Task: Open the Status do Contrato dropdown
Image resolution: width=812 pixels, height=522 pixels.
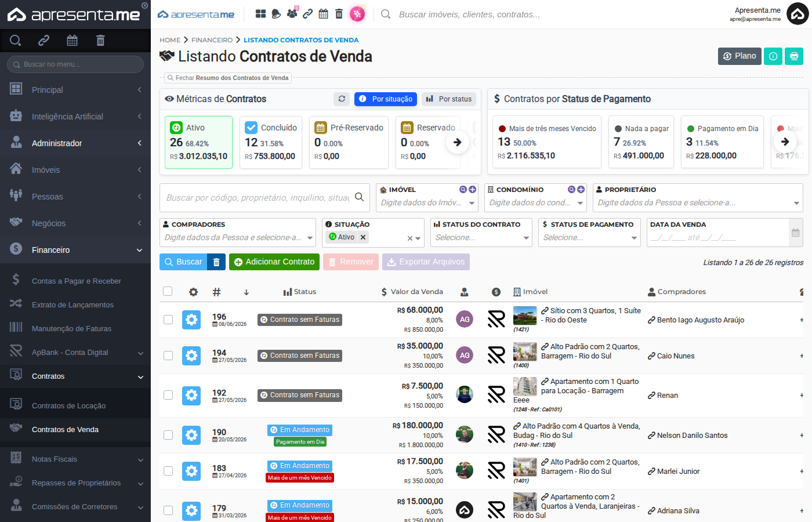Action: (x=481, y=238)
